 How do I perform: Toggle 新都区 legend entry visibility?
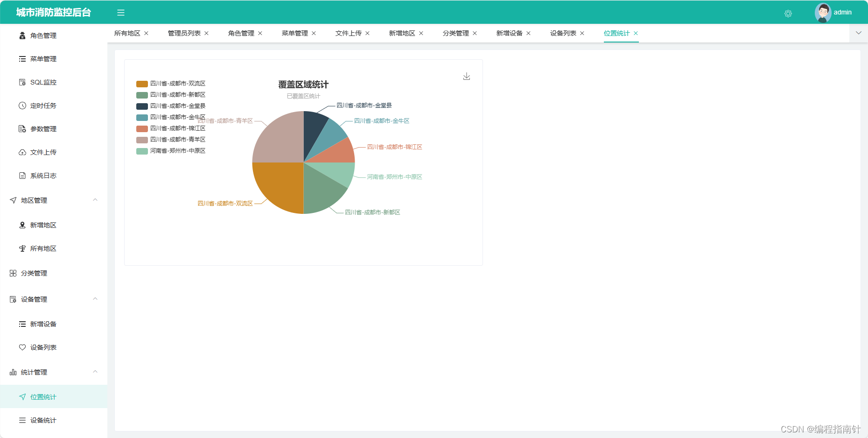pyautogui.click(x=171, y=95)
